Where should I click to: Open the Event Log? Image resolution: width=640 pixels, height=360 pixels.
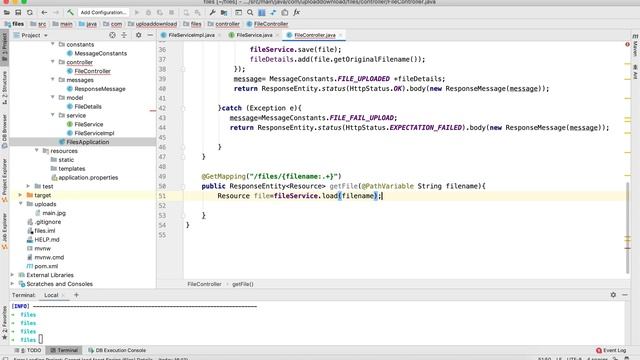click(611, 350)
